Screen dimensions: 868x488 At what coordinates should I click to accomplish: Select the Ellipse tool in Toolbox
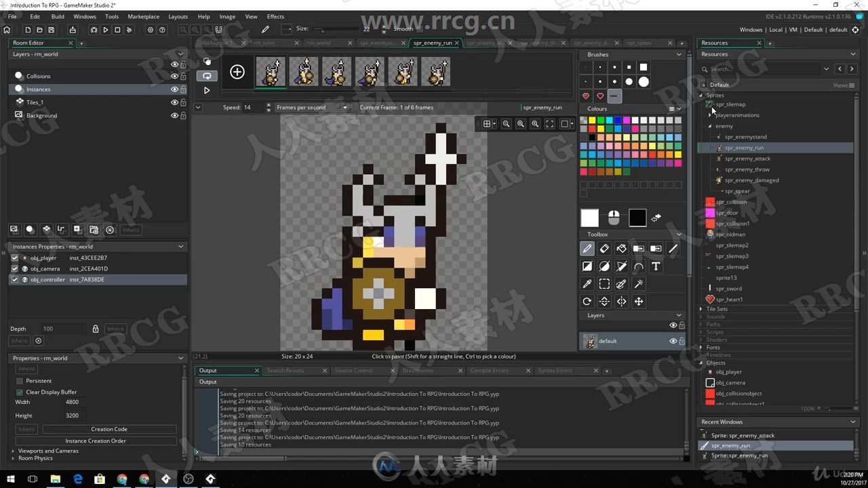[604, 266]
